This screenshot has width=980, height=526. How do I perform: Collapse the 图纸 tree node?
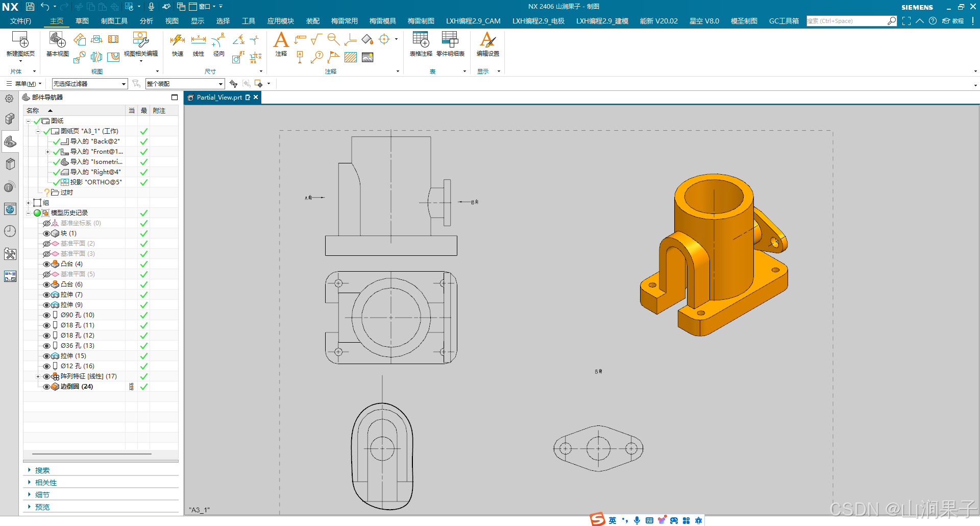pos(29,121)
